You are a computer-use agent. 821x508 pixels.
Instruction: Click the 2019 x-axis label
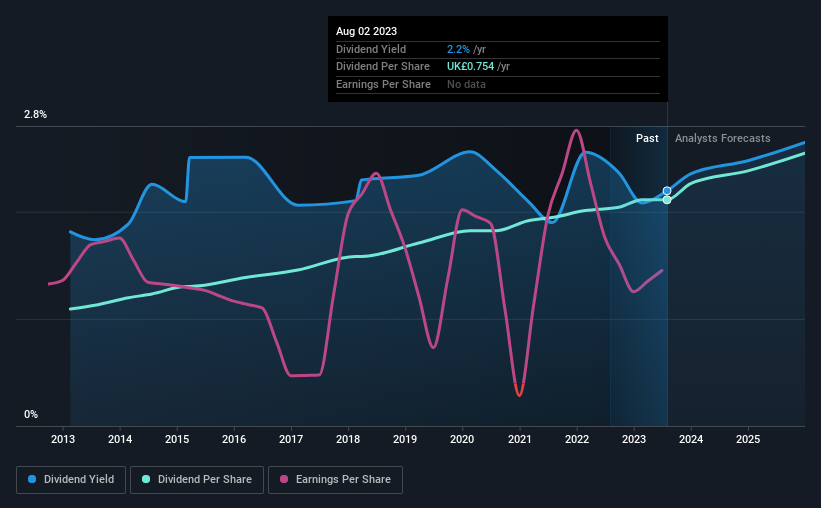click(x=405, y=439)
